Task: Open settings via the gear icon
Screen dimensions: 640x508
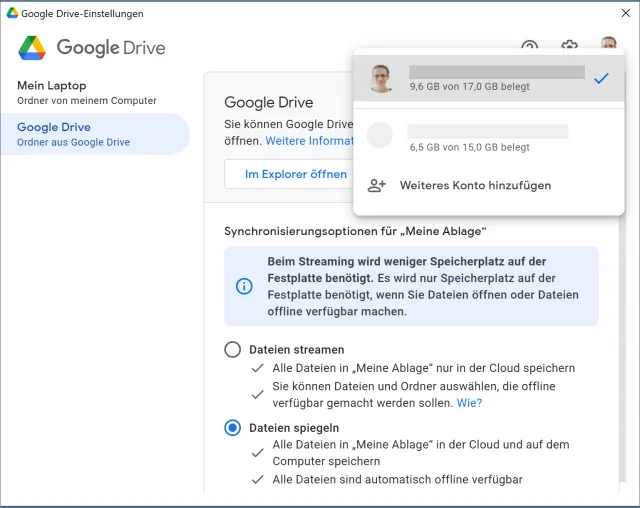Action: (569, 48)
